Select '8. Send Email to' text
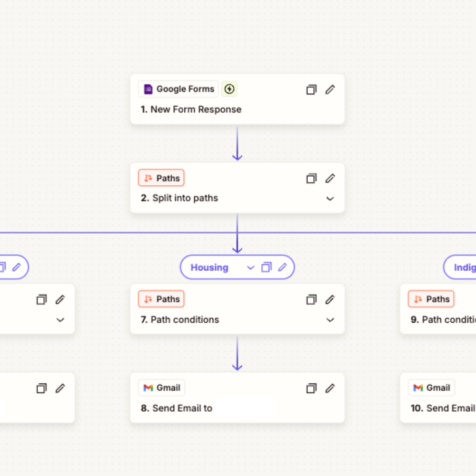 [177, 408]
